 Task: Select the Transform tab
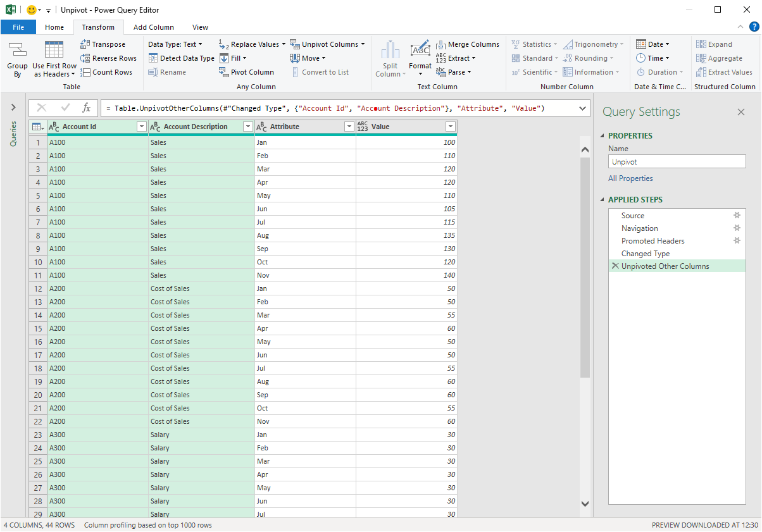98,27
